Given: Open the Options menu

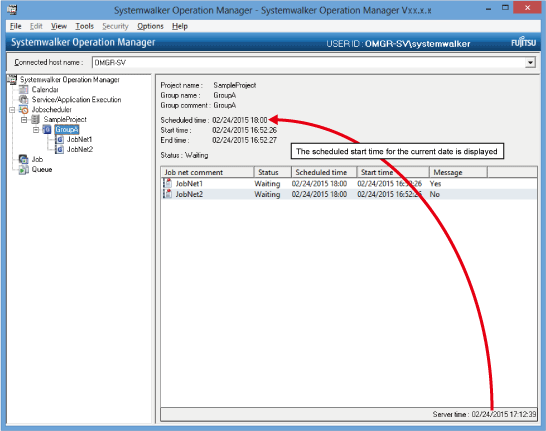Looking at the screenshot, I should tap(150, 26).
